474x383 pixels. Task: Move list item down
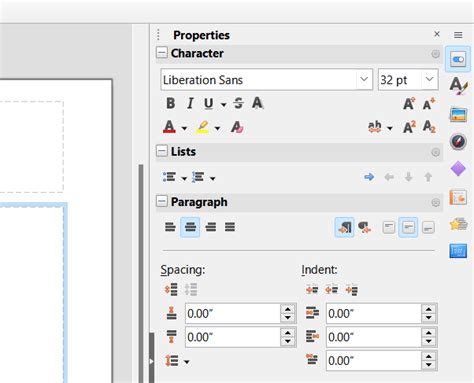[x=409, y=177]
